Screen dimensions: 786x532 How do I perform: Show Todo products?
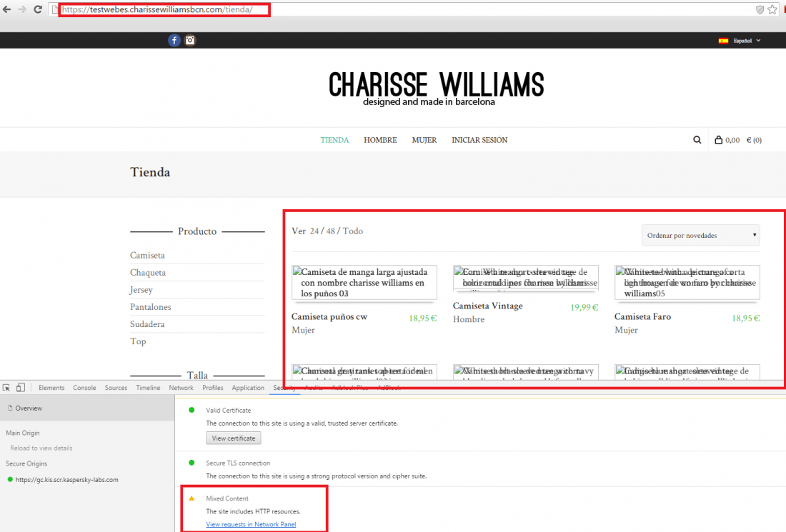click(x=353, y=231)
